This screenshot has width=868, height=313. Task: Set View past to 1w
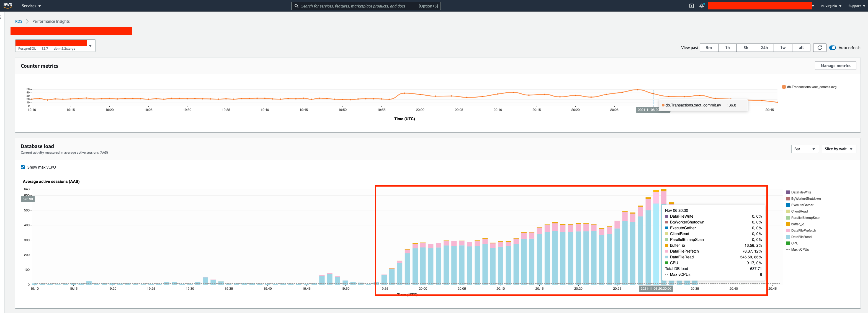pyautogui.click(x=783, y=48)
